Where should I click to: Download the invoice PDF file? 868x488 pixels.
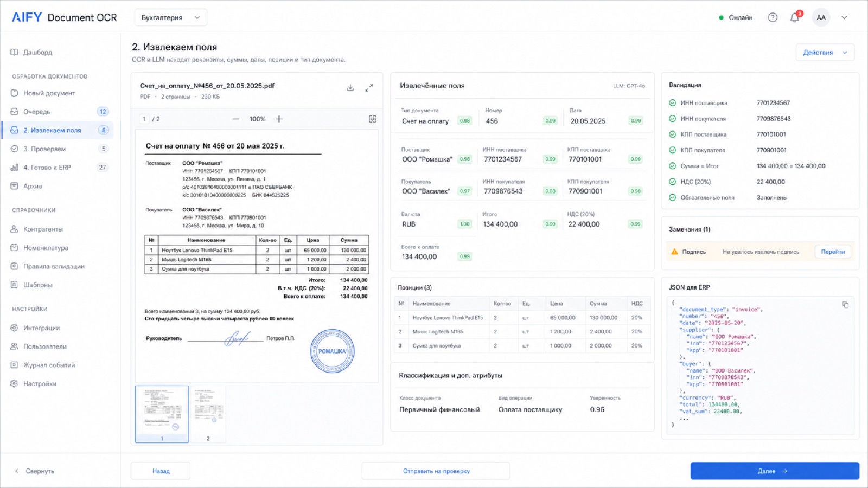(350, 87)
